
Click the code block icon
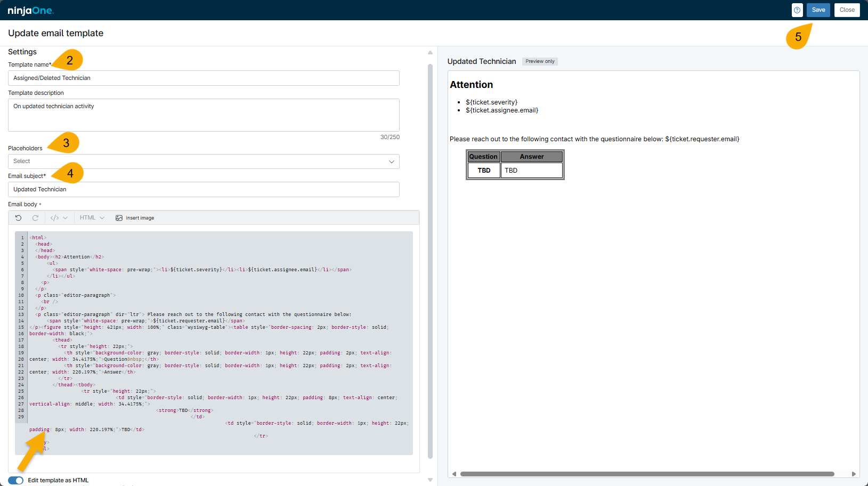54,218
